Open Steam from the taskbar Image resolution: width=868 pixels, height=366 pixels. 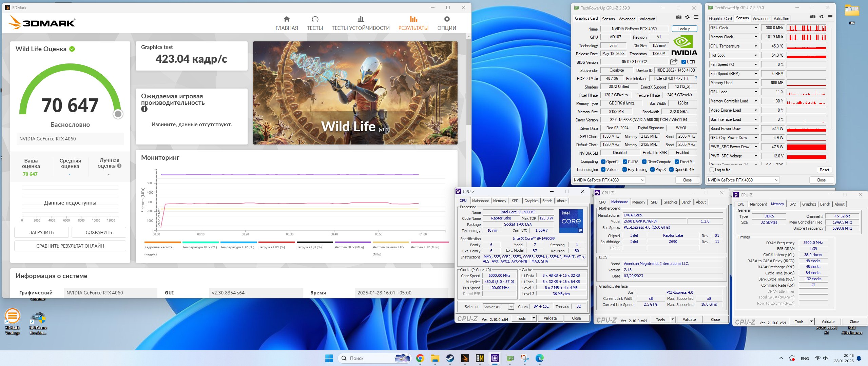point(450,358)
